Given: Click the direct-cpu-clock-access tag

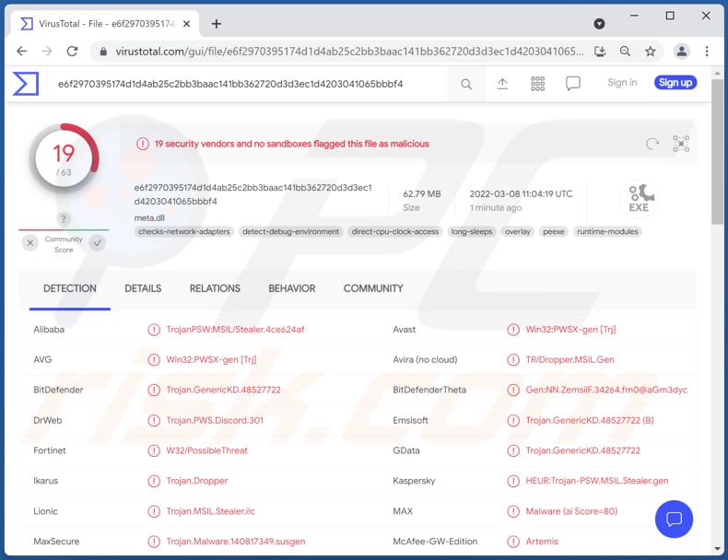Looking at the screenshot, I should tap(395, 231).
